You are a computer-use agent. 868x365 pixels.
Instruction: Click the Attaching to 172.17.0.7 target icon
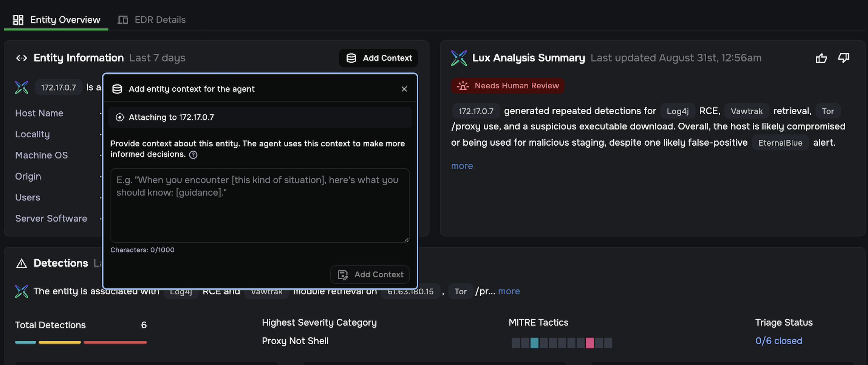(x=120, y=117)
